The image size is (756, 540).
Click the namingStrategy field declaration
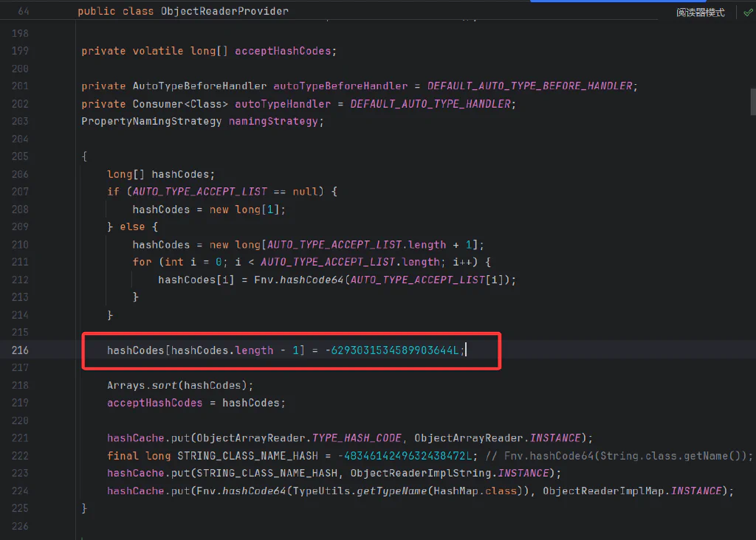pos(273,122)
